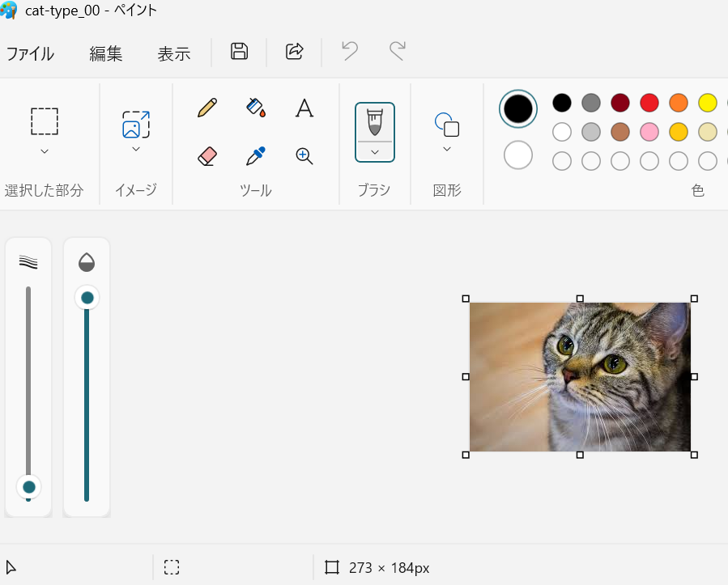
Task: Click the canvas left-middle resize handle
Action: click(x=466, y=377)
